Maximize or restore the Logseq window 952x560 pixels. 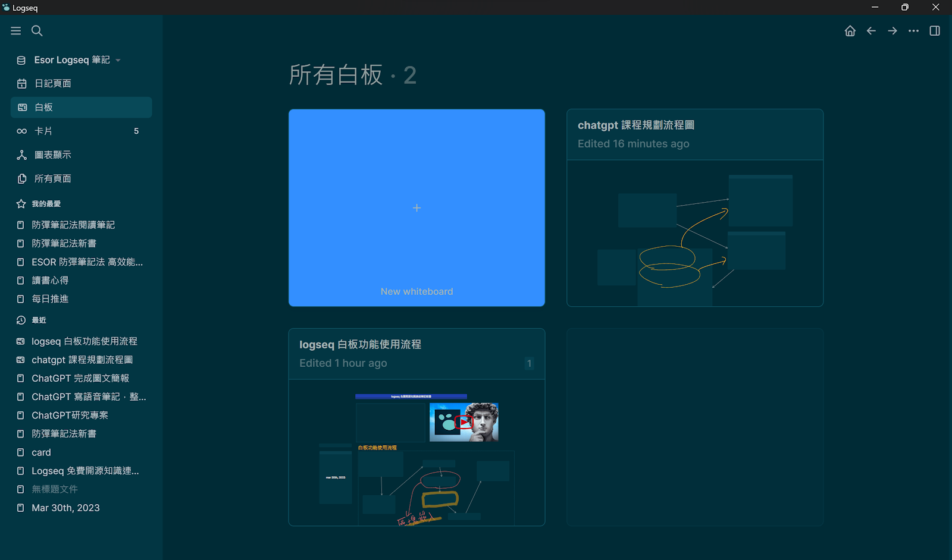click(x=905, y=8)
